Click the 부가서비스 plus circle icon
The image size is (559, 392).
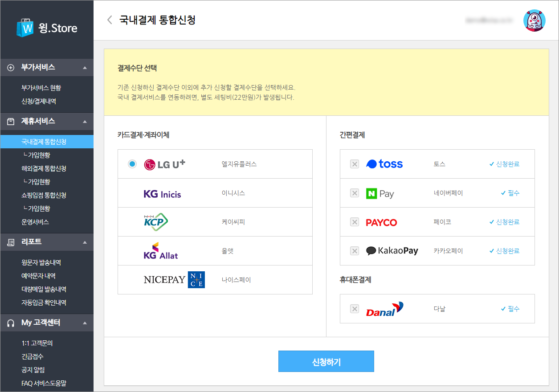11,68
